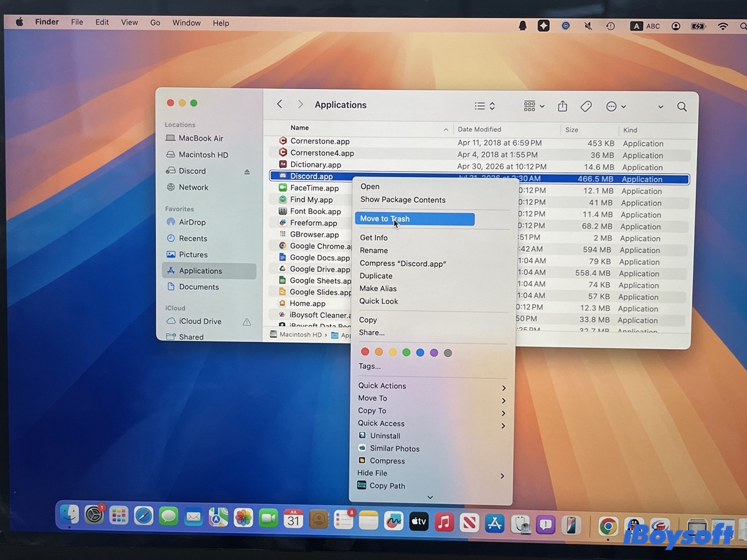Expand the Copy To submenu
Viewport: 747px width, 560px height.
click(x=432, y=411)
